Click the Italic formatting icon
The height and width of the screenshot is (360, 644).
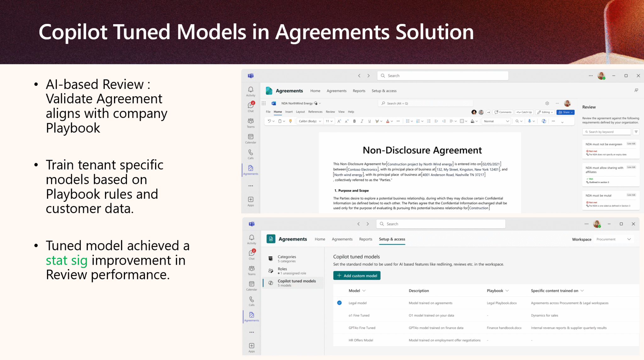click(x=362, y=121)
